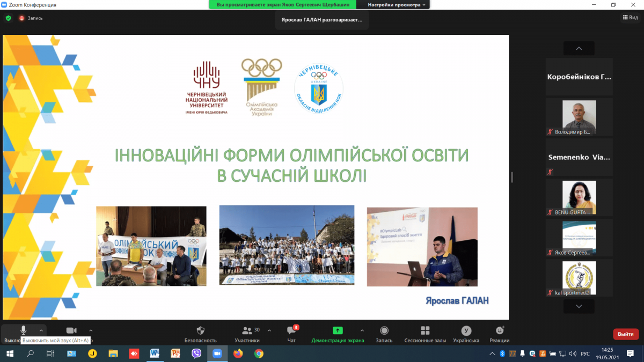644x362 pixels.
Task: Open the Вид (View) layout menu
Action: pyautogui.click(x=630, y=18)
